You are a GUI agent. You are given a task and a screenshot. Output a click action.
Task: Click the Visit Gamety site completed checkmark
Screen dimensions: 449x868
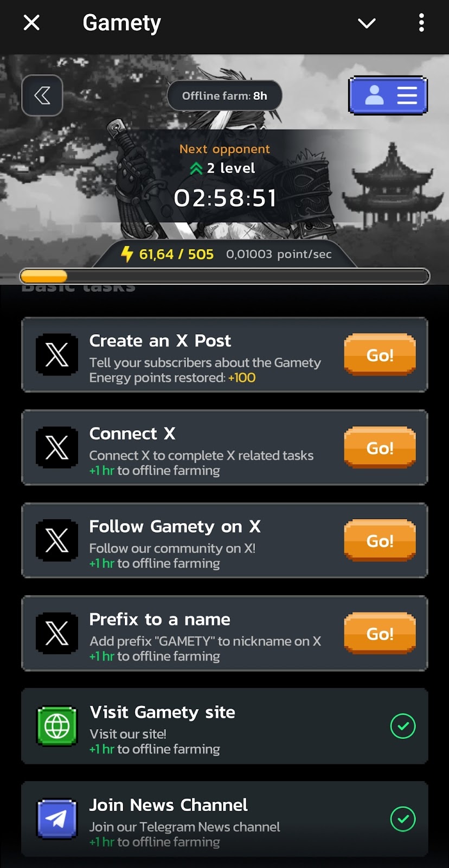(403, 726)
